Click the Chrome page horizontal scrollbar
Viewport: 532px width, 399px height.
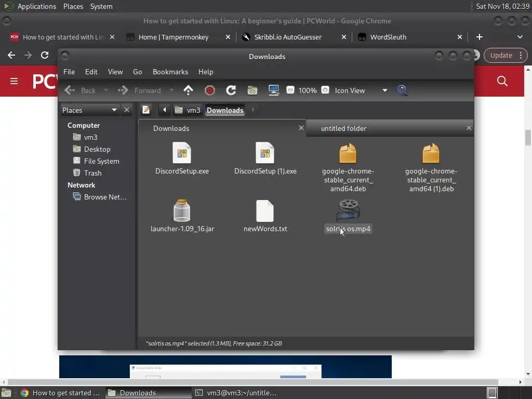[253, 382]
